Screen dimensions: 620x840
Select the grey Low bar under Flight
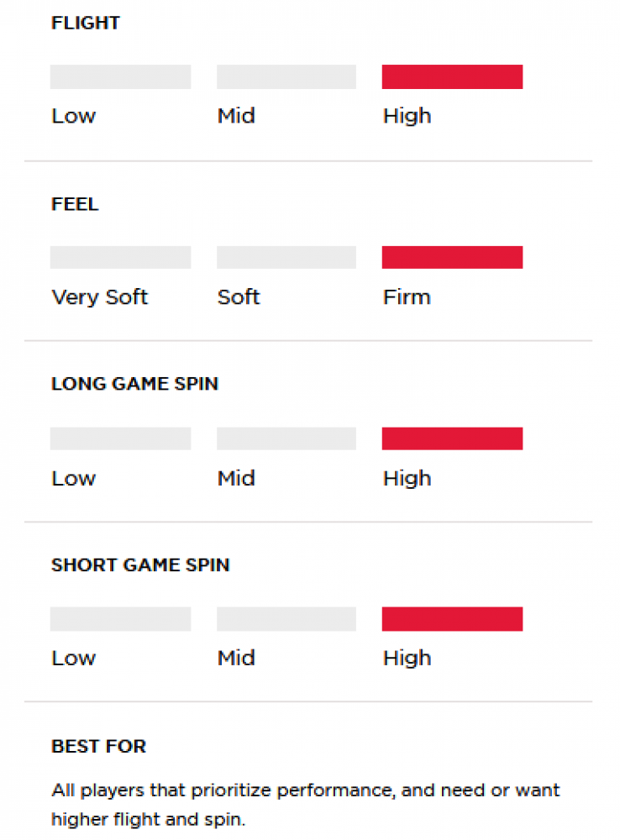121,76
